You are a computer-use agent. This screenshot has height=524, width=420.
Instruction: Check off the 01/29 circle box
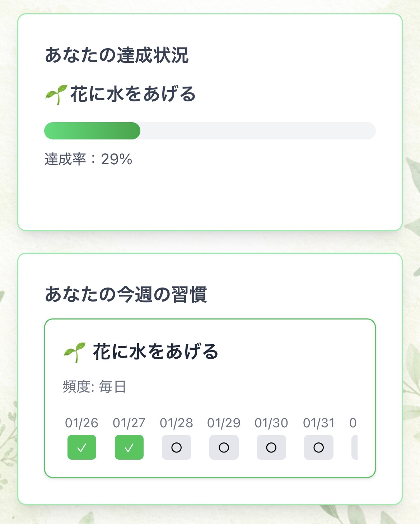pos(224,447)
